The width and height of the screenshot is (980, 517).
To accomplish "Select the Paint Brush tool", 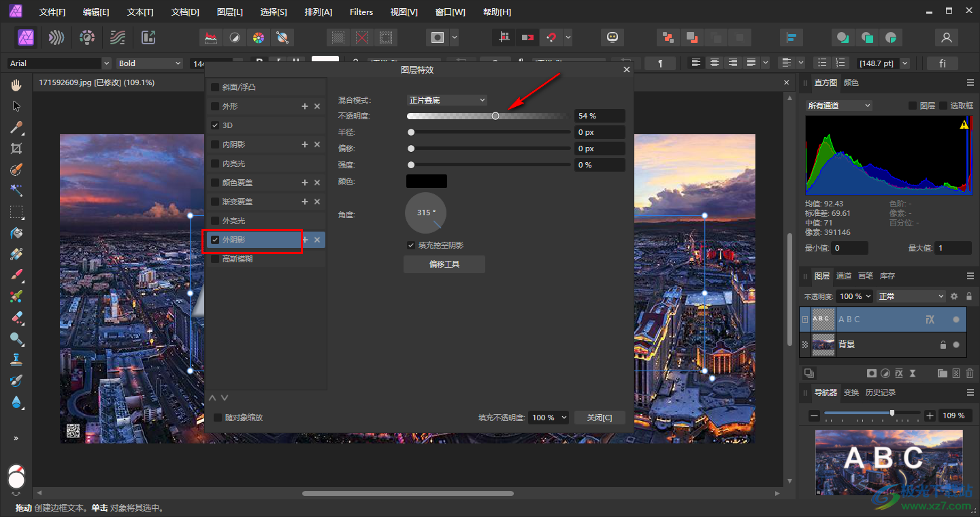I will [x=16, y=275].
